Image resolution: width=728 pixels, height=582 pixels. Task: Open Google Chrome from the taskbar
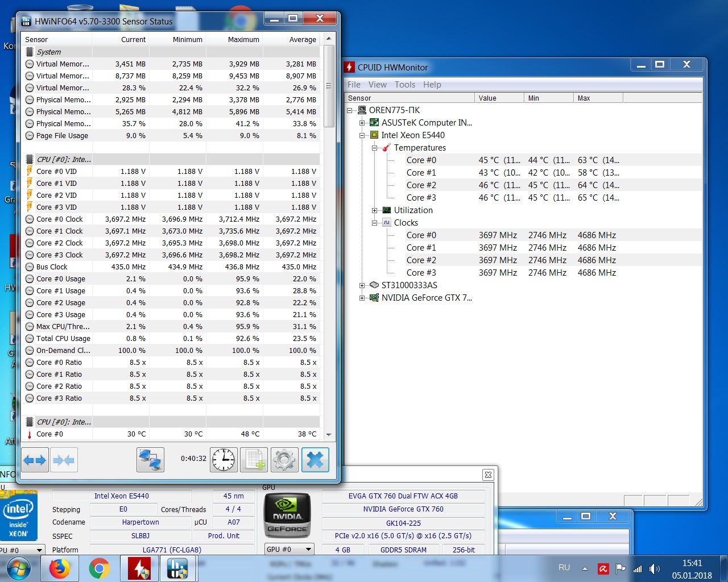coord(99,568)
